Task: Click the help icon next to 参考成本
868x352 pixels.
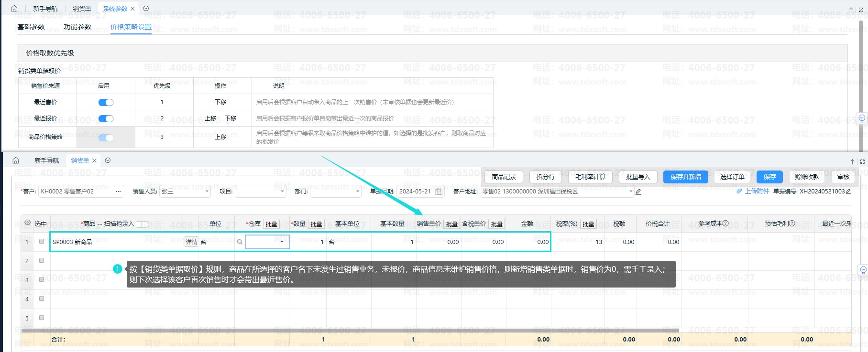Action: click(725, 224)
